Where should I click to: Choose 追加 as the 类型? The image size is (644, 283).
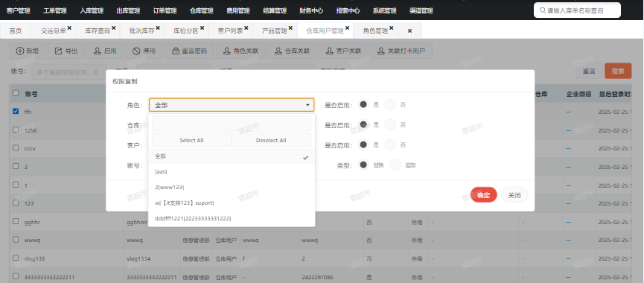[x=395, y=165]
